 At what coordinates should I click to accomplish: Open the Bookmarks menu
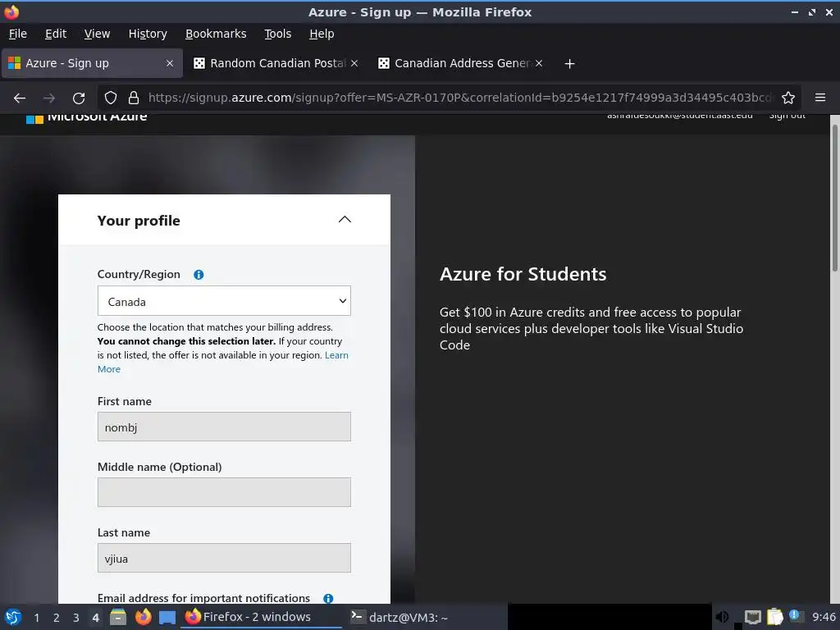[x=216, y=34]
